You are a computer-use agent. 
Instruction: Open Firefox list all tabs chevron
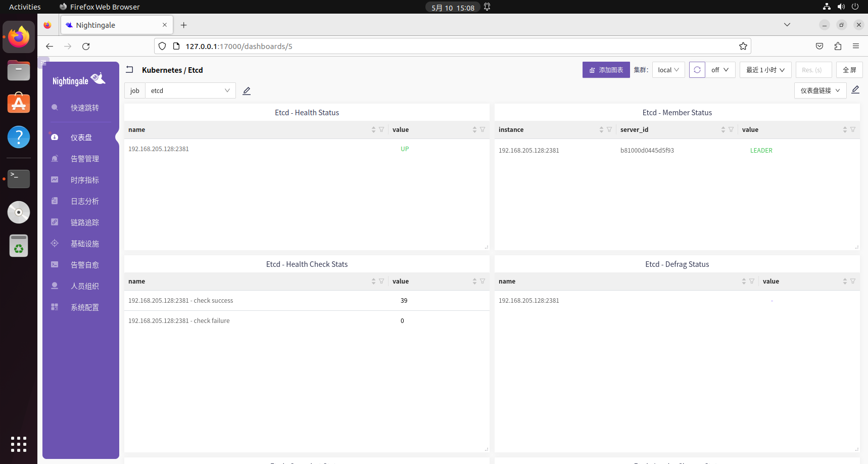tap(787, 25)
